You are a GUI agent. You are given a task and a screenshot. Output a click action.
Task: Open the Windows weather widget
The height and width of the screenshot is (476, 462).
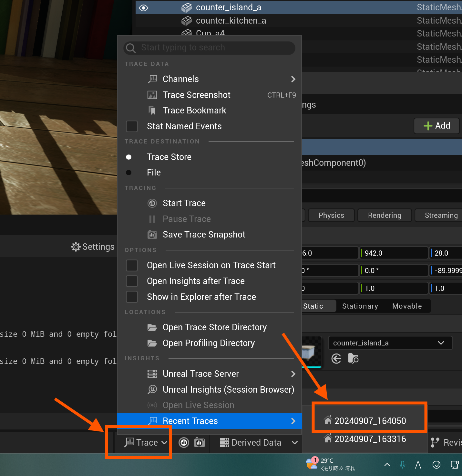(x=331, y=464)
